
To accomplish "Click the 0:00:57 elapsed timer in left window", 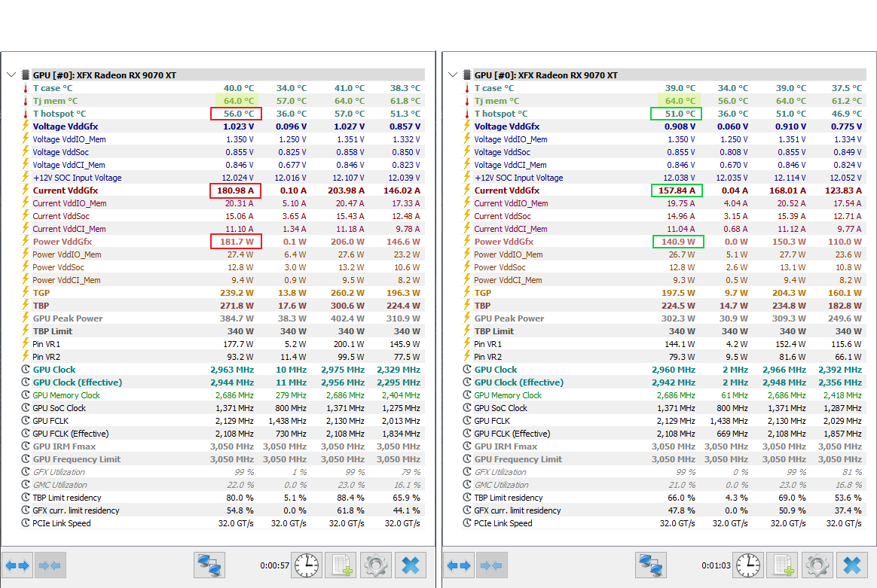I will click(x=274, y=565).
